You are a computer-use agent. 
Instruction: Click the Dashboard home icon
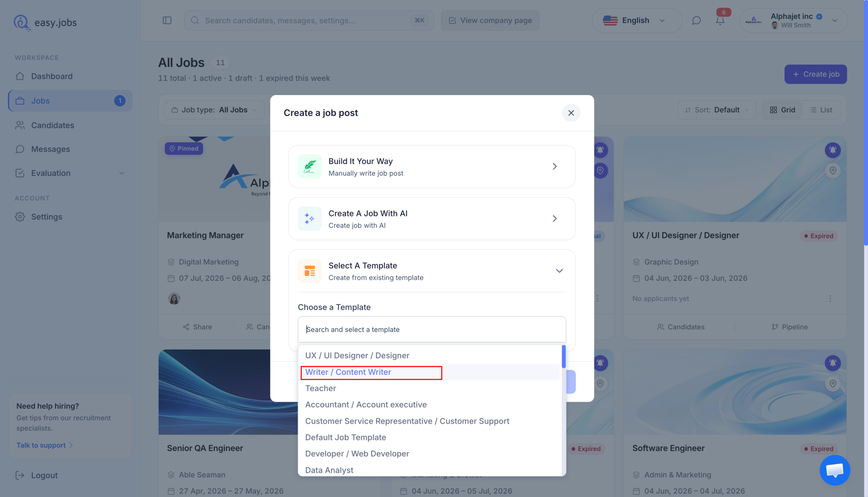pyautogui.click(x=20, y=76)
